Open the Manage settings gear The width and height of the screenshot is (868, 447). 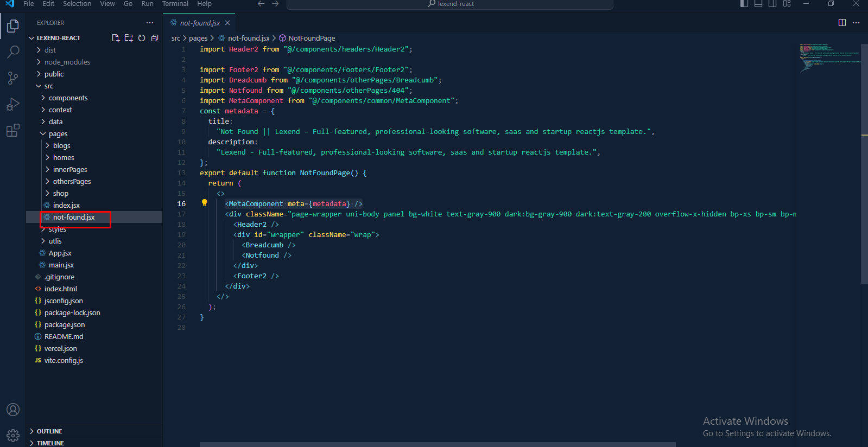13,435
